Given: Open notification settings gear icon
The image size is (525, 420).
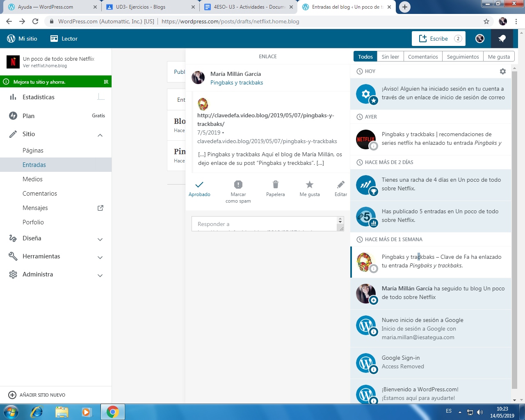Looking at the screenshot, I should point(502,71).
